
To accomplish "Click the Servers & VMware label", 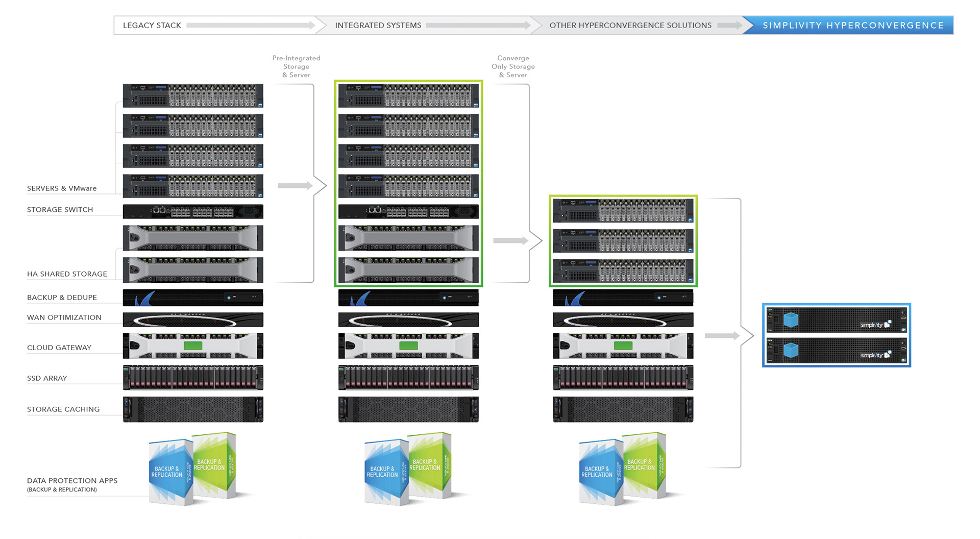I will (x=62, y=188).
